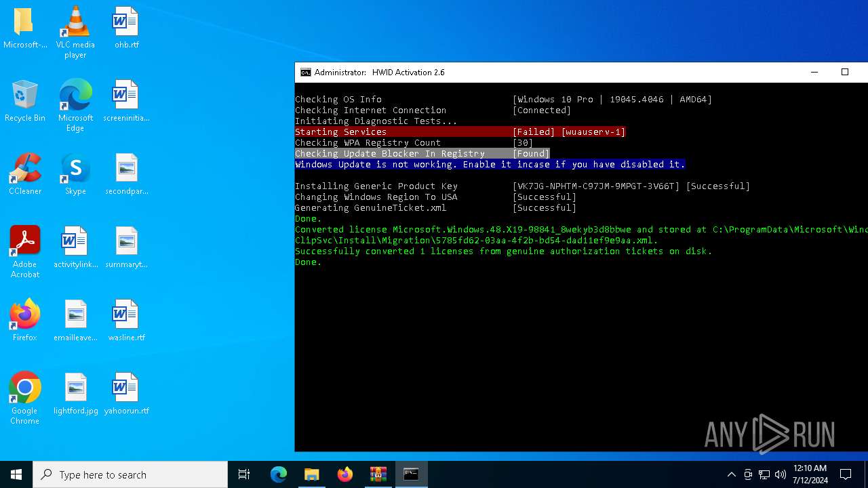Open wasline.rtf document icon
This screenshot has width=868, height=488.
tap(126, 321)
